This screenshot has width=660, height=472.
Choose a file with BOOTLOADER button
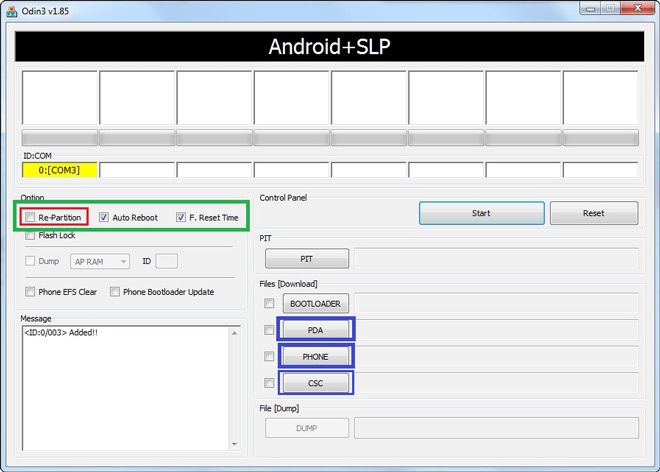tap(316, 304)
